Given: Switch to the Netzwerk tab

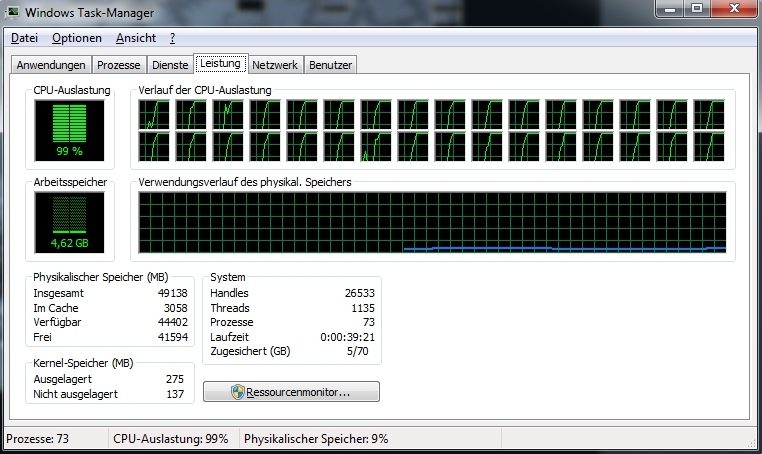Looking at the screenshot, I should tap(275, 65).
